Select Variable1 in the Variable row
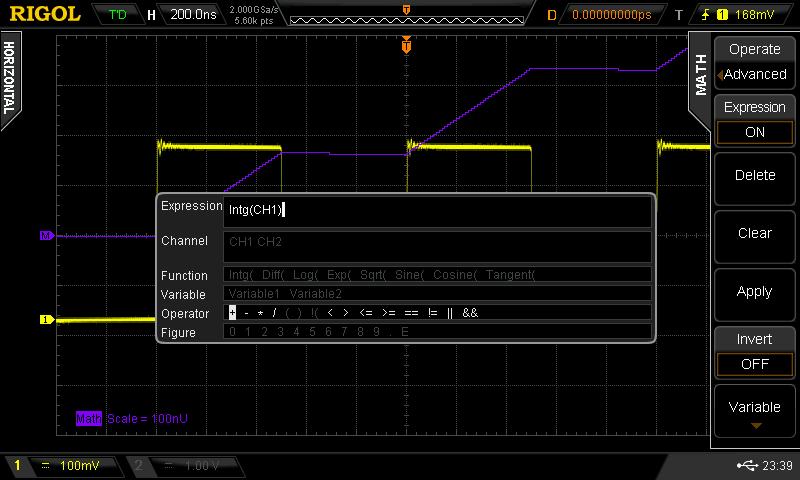 pyautogui.click(x=254, y=294)
